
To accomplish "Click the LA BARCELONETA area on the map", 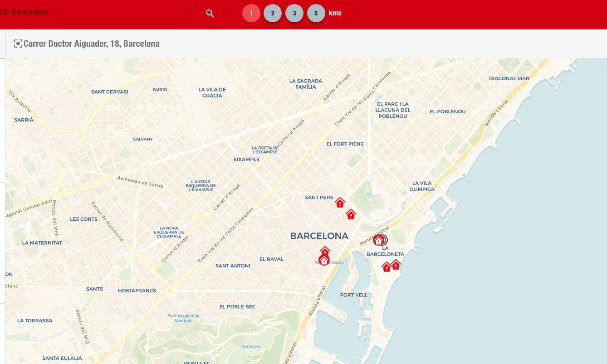I will [x=385, y=251].
